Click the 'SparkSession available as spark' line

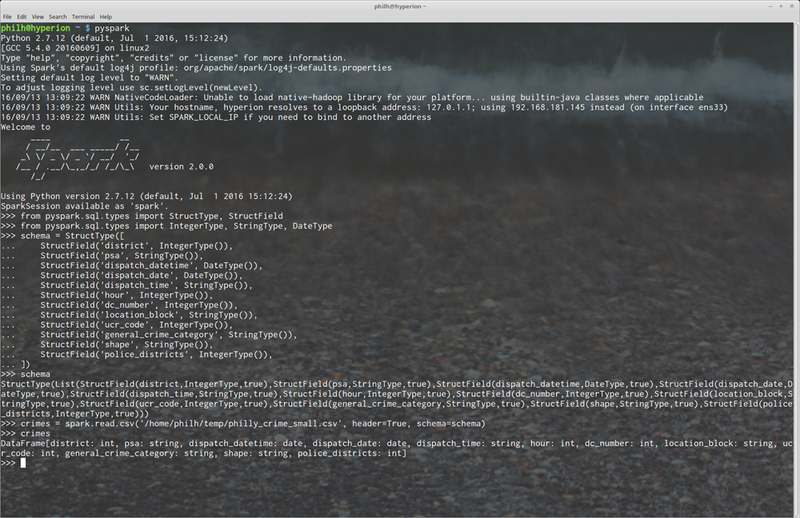coord(84,206)
